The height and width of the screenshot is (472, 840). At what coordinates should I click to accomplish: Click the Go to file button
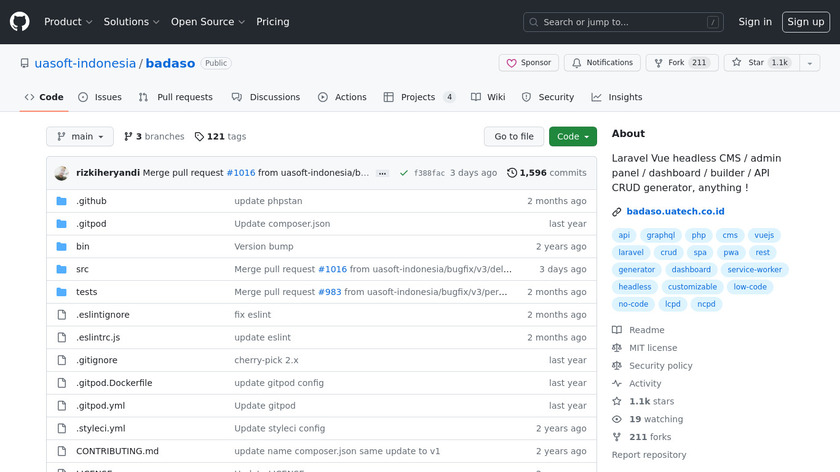(514, 137)
